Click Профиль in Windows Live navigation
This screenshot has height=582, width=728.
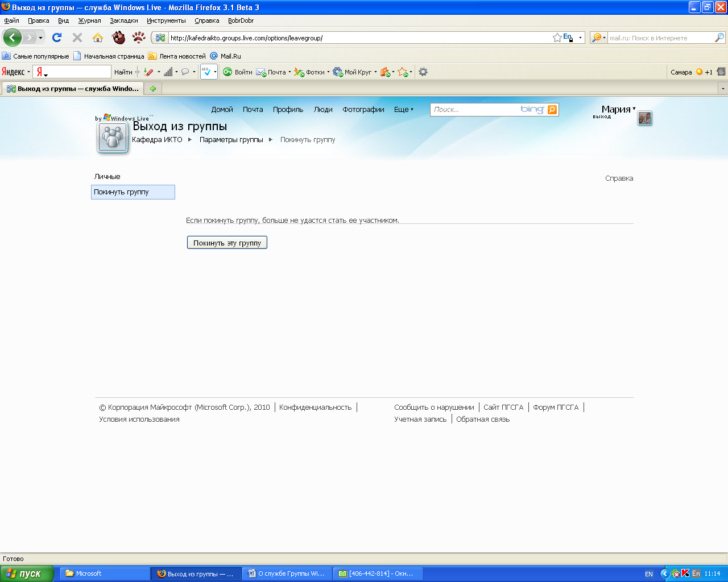click(x=288, y=110)
